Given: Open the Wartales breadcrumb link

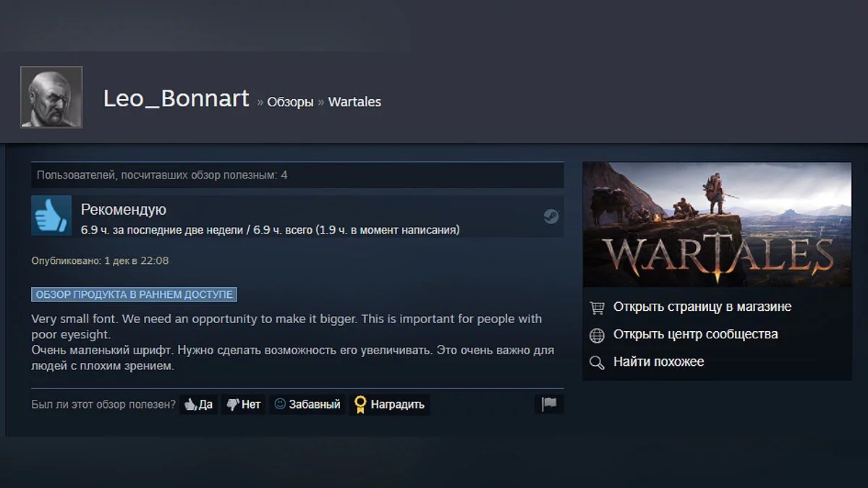Looking at the screenshot, I should click(x=354, y=102).
